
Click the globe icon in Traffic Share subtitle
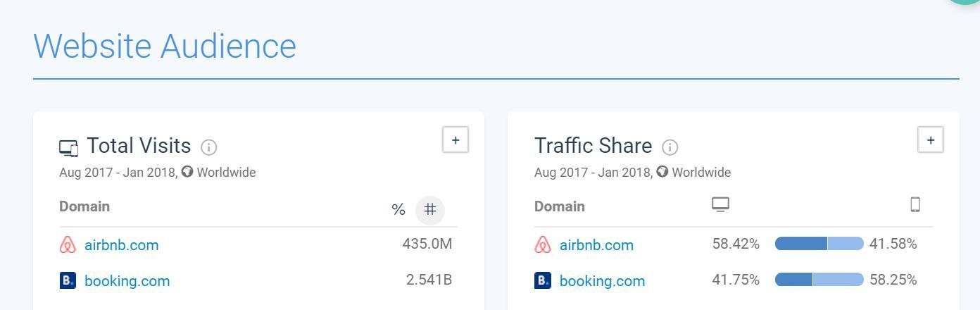coord(662,171)
